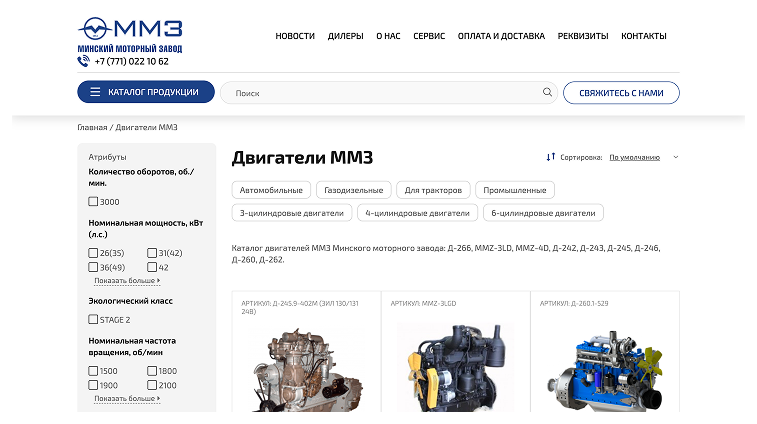This screenshot has width=757, height=424.
Task: Select the Автомобильные category chip
Action: click(x=271, y=190)
